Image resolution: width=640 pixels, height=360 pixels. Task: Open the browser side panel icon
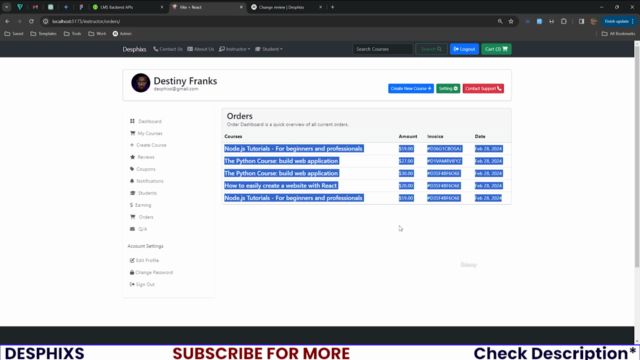(x=581, y=21)
